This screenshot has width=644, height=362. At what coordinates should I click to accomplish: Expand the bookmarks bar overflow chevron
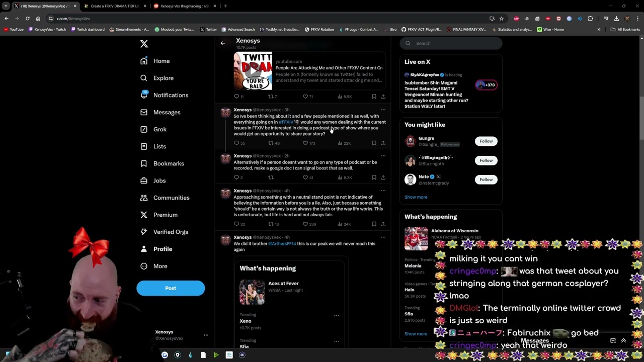coord(599,29)
